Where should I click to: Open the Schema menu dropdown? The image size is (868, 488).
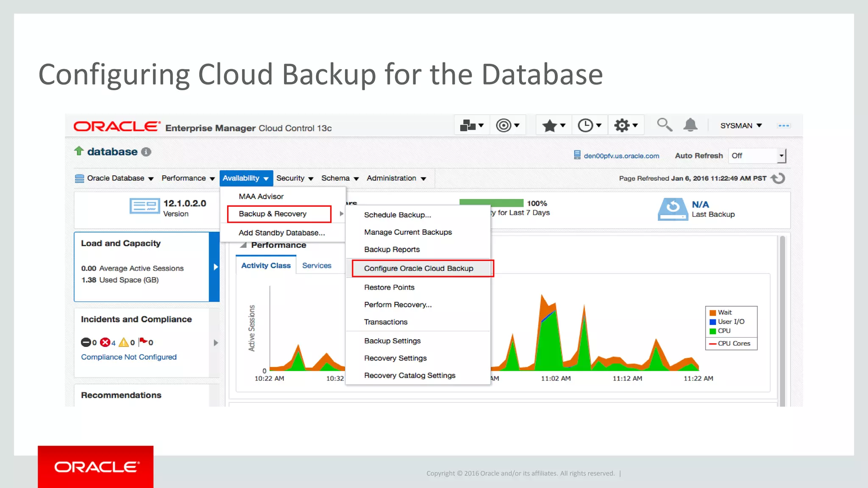pyautogui.click(x=340, y=178)
